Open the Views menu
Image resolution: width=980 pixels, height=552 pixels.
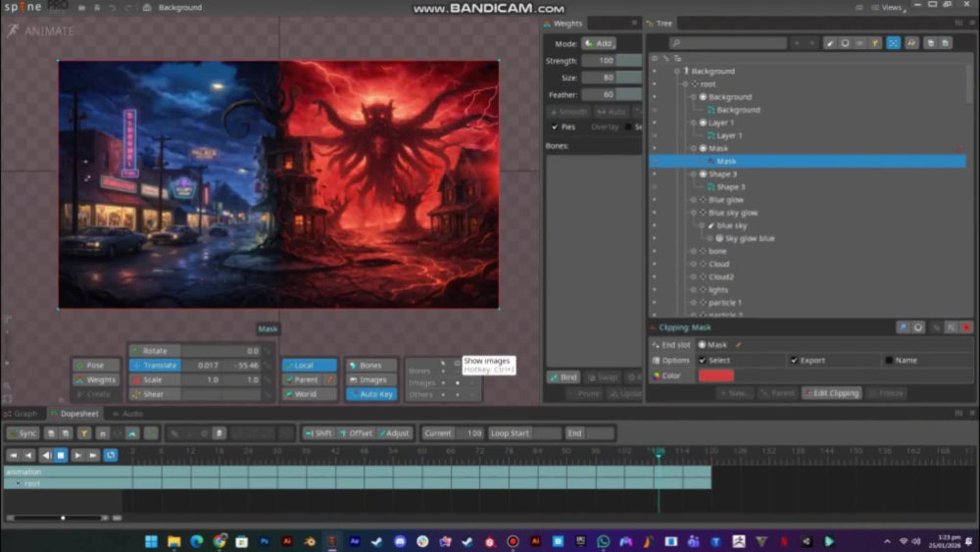pyautogui.click(x=890, y=7)
